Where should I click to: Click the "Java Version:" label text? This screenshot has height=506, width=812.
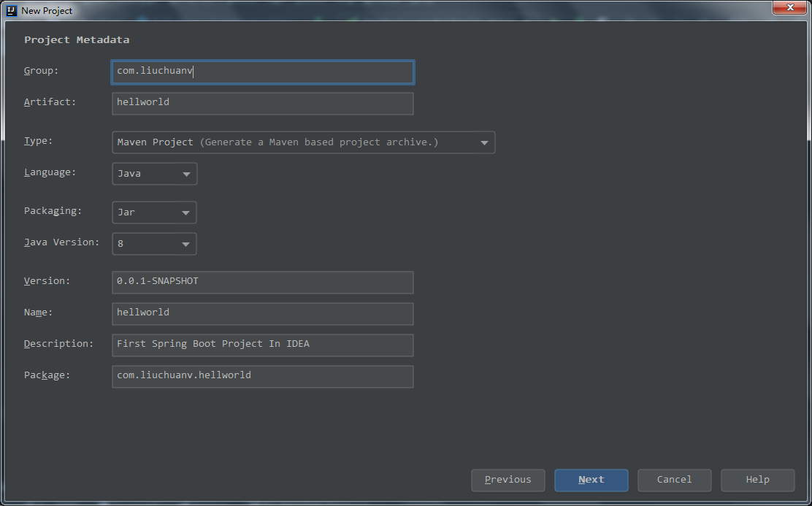pos(61,242)
